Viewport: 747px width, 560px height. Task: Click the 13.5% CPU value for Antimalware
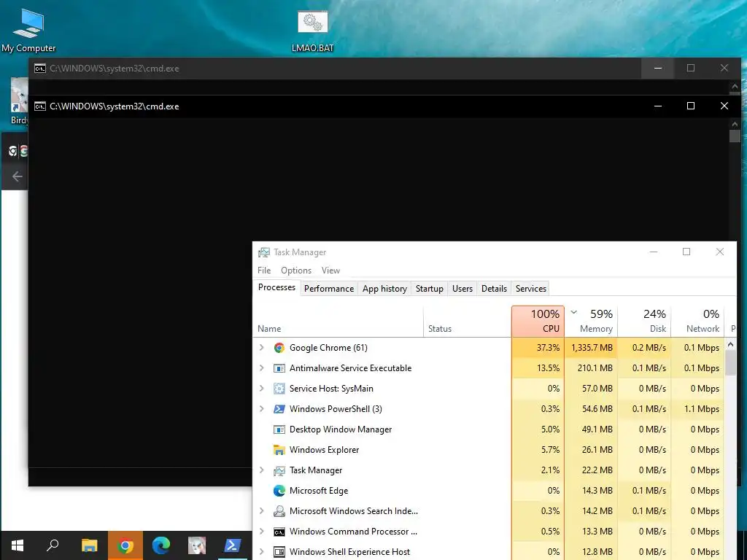tap(548, 368)
